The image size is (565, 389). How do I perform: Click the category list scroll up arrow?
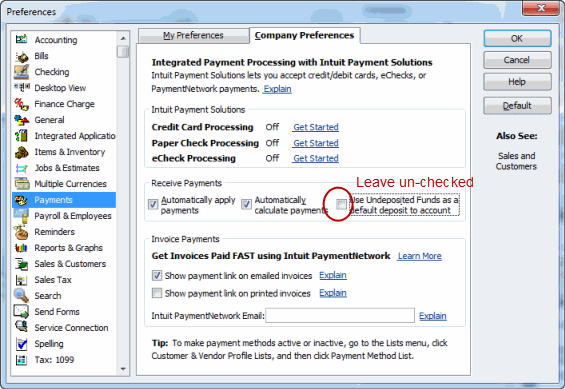coord(123,38)
